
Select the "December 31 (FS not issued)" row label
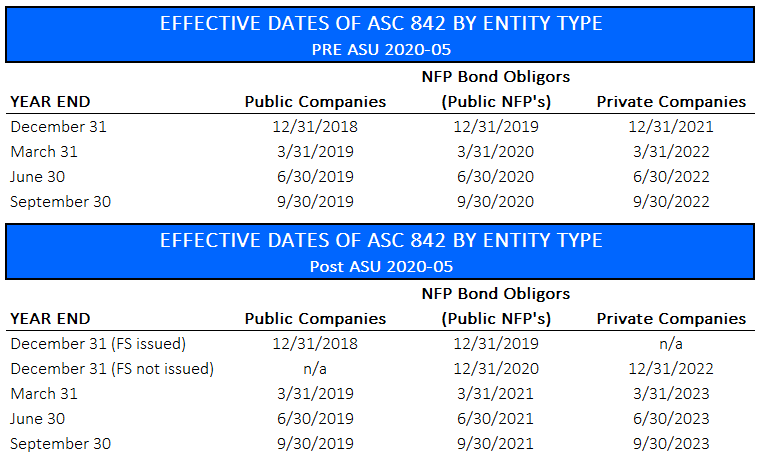click(112, 368)
